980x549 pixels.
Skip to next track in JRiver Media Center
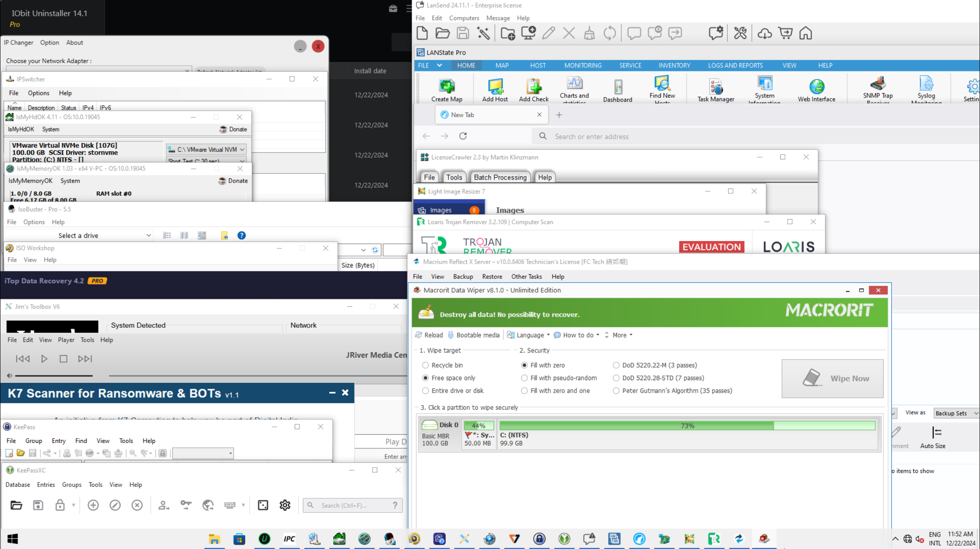click(85, 359)
